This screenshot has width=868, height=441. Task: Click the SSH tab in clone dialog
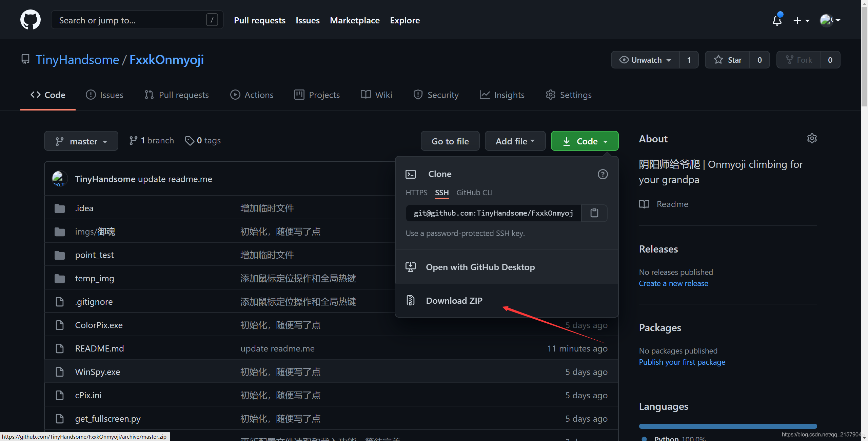440,193
